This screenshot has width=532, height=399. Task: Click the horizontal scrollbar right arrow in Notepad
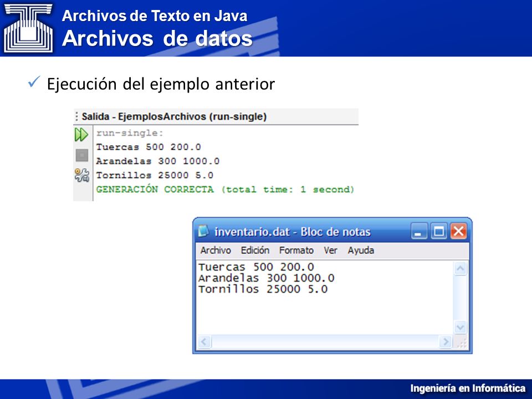[446, 342]
